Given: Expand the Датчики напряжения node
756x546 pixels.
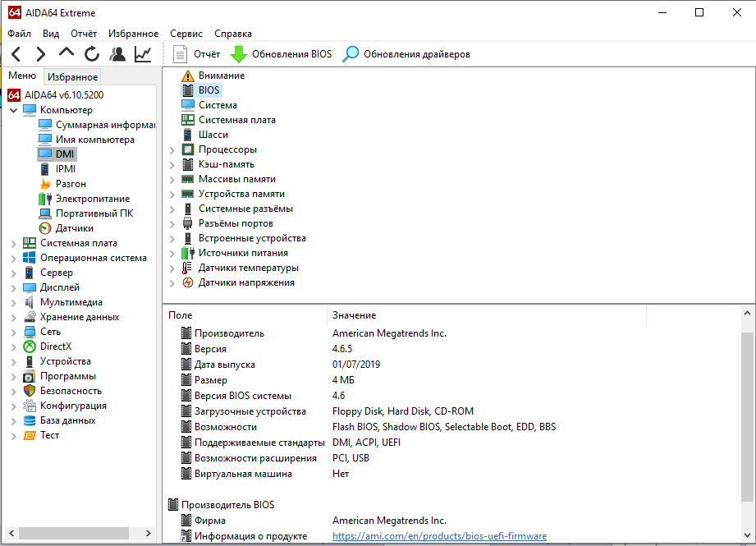Looking at the screenshot, I should click(172, 283).
